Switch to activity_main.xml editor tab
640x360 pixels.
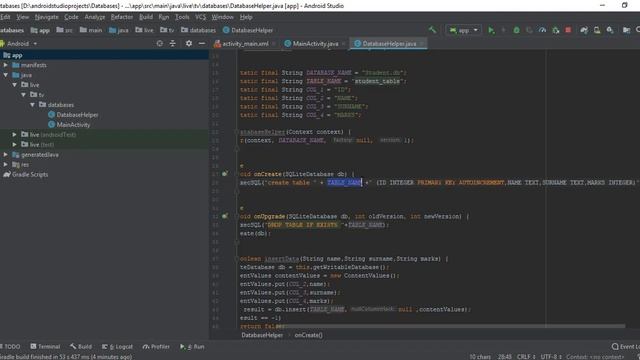(245, 44)
